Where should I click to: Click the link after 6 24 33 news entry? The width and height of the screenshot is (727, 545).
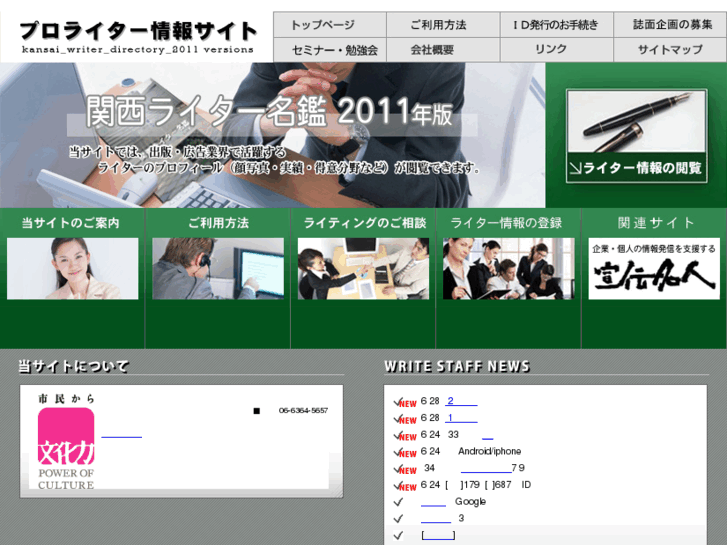tap(487, 435)
